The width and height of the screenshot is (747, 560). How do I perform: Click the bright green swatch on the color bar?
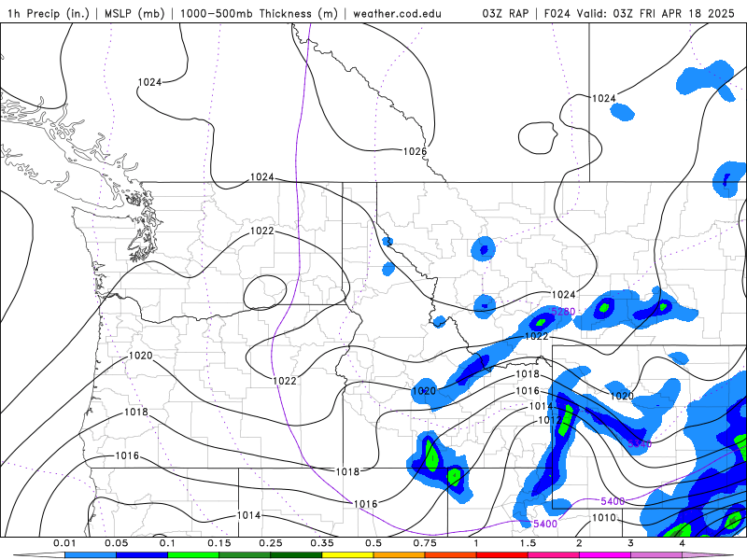click(193, 555)
